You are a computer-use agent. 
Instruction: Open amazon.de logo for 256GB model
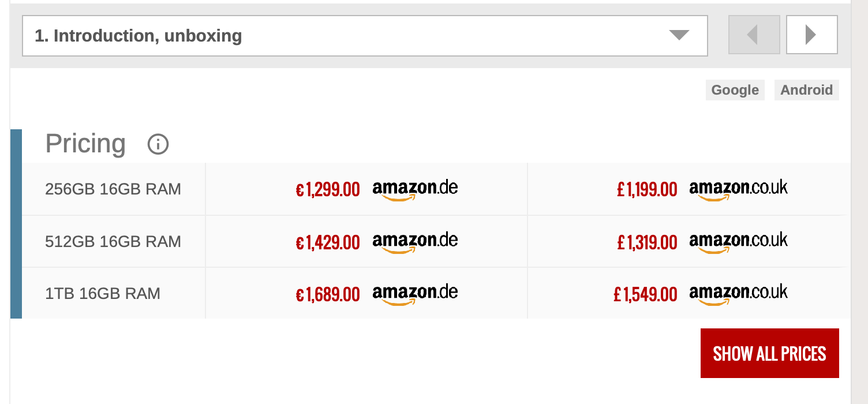click(415, 189)
